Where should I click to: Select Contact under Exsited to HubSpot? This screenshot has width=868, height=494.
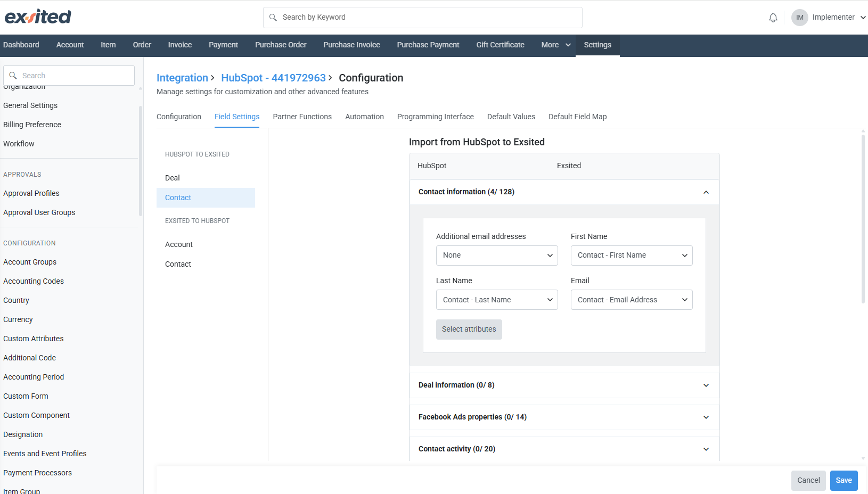pyautogui.click(x=206, y=264)
